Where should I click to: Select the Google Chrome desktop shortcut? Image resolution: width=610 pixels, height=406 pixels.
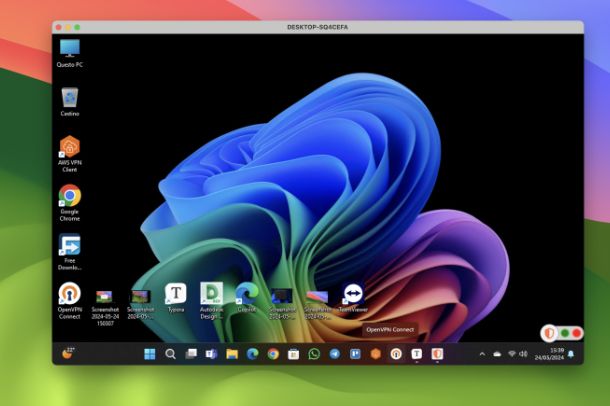pos(70,203)
